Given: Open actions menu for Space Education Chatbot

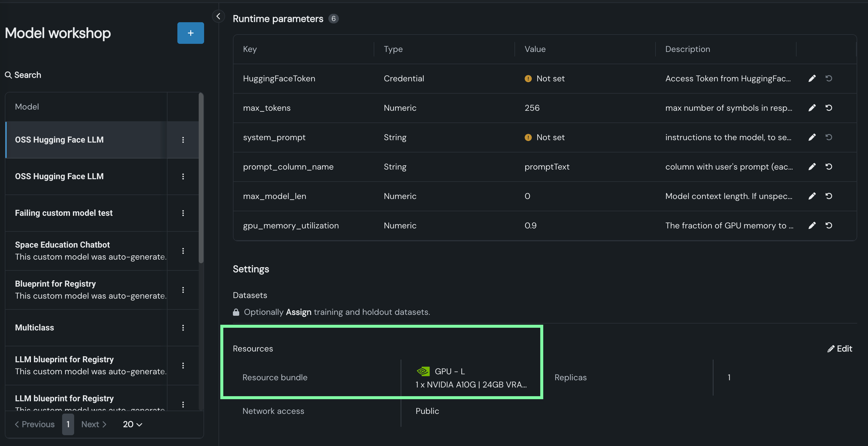Looking at the screenshot, I should pos(183,251).
